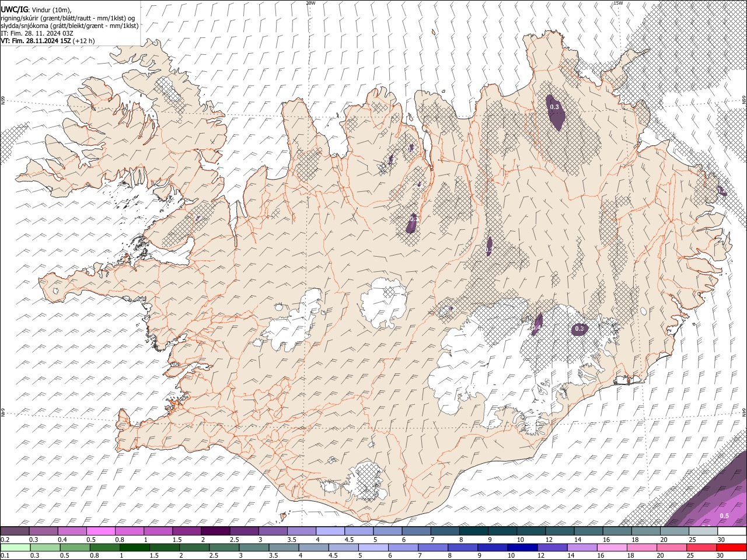Click the white Hofsjökull glacier in central Iceland
Viewport: 747px width, 560px height.
[383, 303]
